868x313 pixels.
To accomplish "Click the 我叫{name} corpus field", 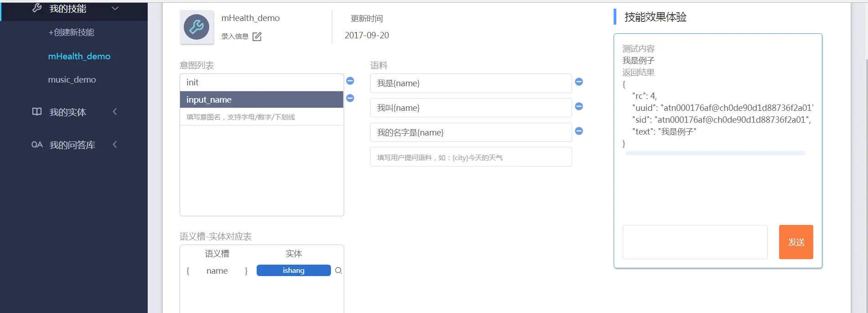I will pyautogui.click(x=471, y=108).
